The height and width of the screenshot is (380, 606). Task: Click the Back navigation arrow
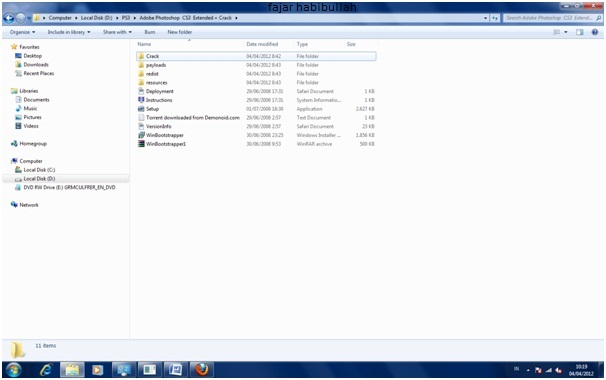[9, 18]
